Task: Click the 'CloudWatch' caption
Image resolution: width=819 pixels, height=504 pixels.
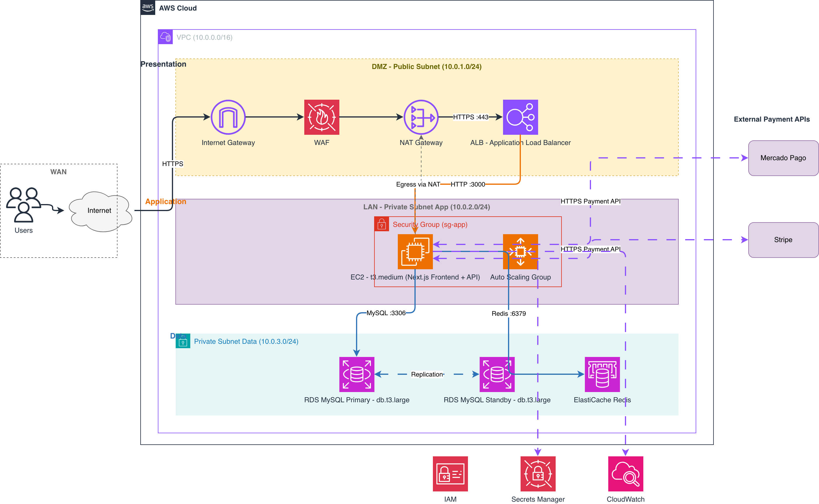Action: (x=626, y=499)
